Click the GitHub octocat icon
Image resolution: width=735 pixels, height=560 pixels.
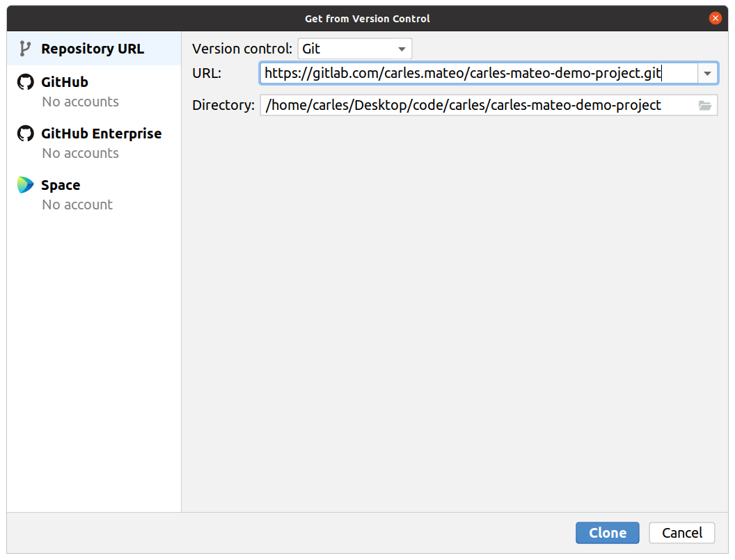(x=26, y=82)
